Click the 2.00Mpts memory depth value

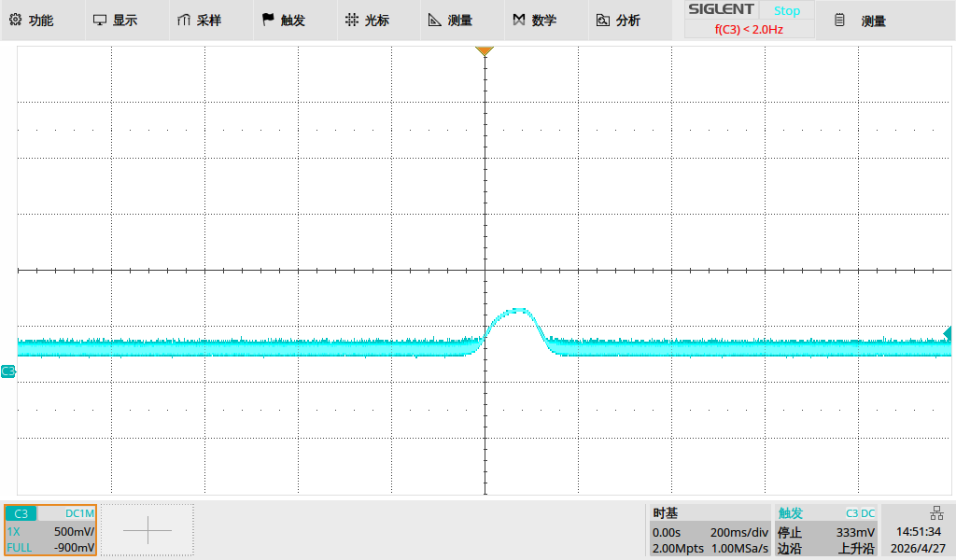(678, 549)
